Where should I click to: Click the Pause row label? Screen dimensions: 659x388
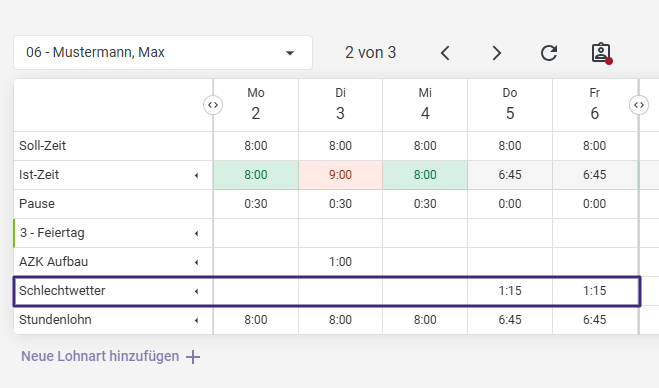click(37, 204)
